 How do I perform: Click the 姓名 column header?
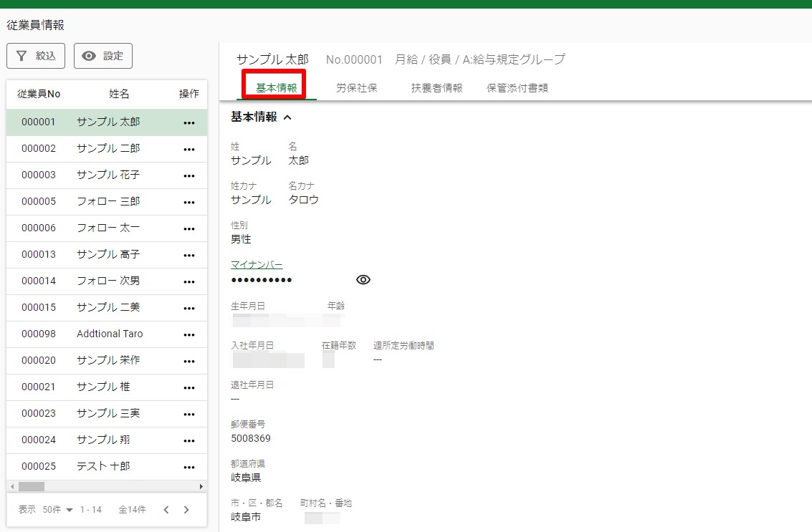[118, 94]
